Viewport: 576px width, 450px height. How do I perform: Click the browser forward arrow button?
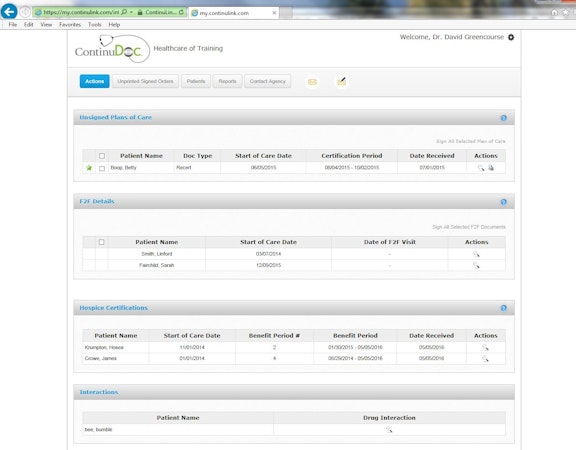point(25,12)
